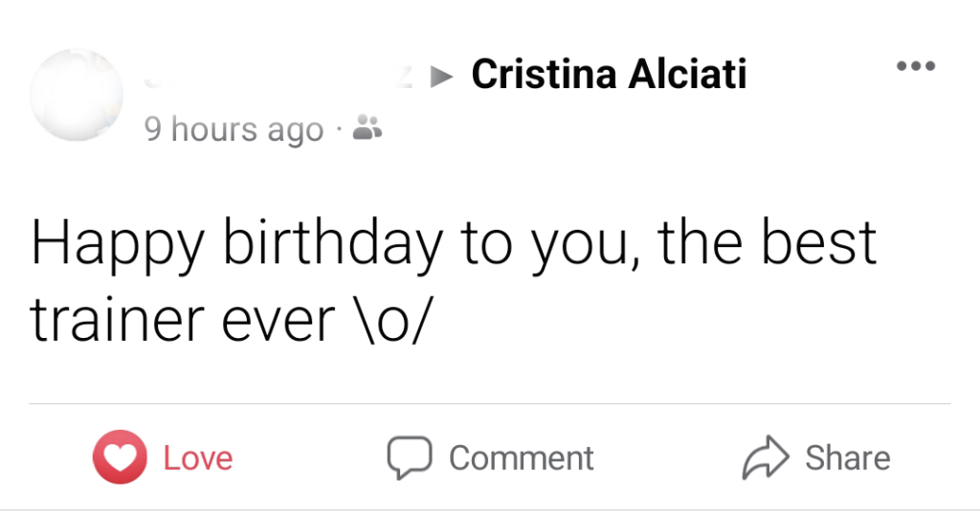Open Cristina Alciati's profile link
Image resolution: width=980 pixels, height=516 pixels.
609,75
